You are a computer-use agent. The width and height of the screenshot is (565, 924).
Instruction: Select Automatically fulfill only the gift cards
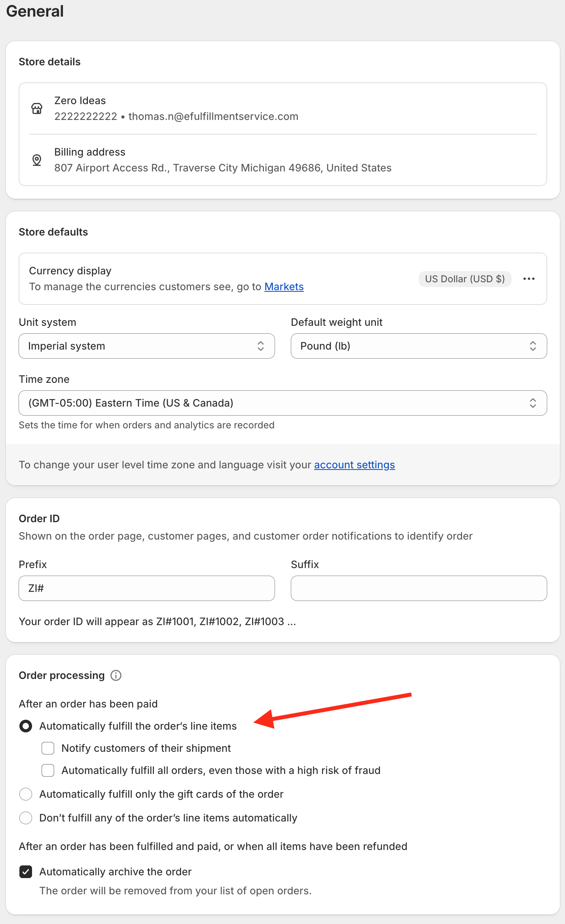pos(26,794)
